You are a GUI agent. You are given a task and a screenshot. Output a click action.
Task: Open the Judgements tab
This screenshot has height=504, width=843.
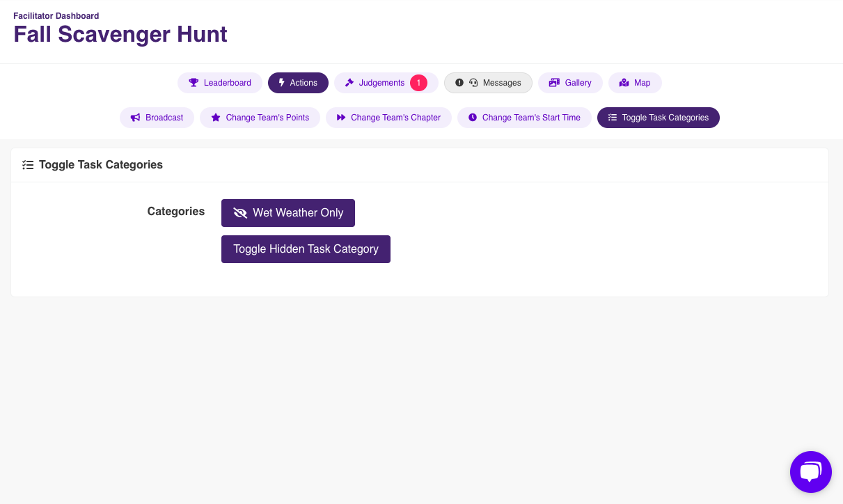pyautogui.click(x=386, y=83)
